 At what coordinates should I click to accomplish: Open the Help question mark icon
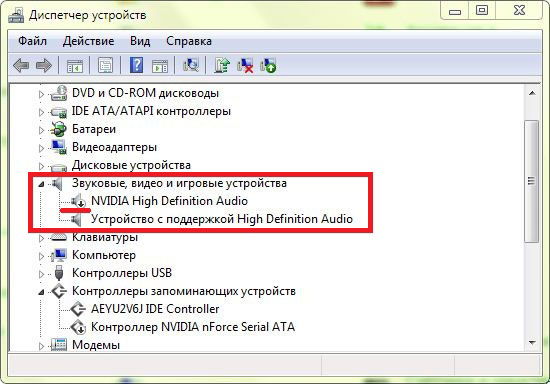(x=136, y=65)
